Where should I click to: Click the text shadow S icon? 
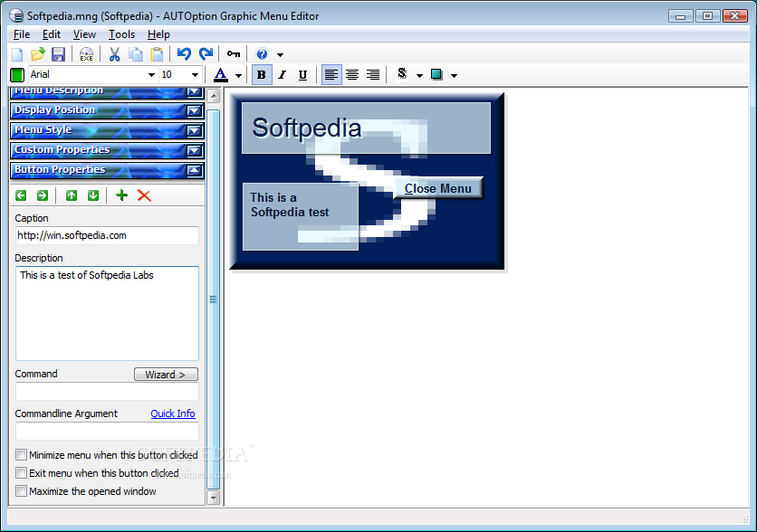point(402,74)
